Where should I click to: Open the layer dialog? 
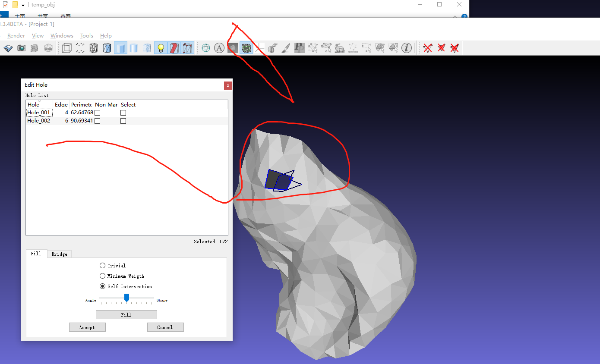pyautogui.click(x=34, y=48)
